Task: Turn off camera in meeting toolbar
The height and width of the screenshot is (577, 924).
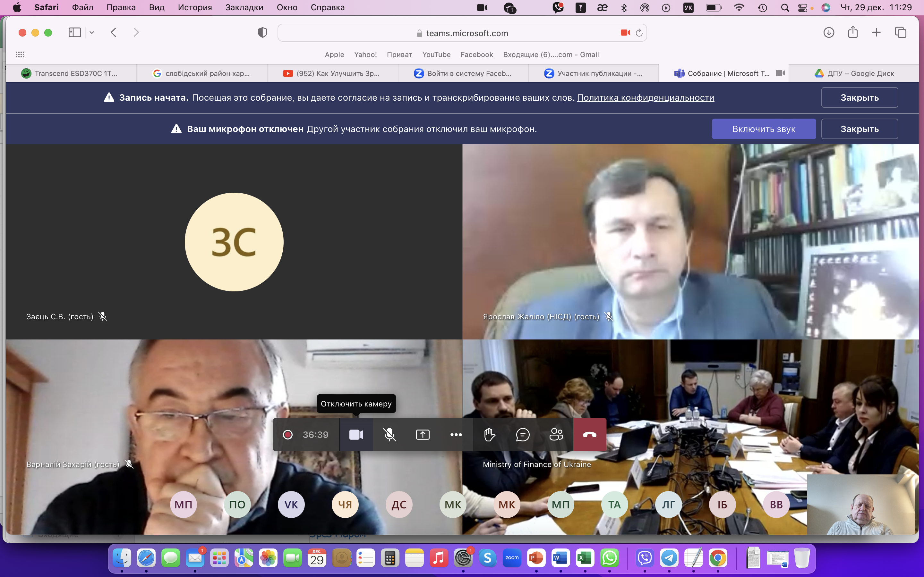Action: (x=356, y=435)
